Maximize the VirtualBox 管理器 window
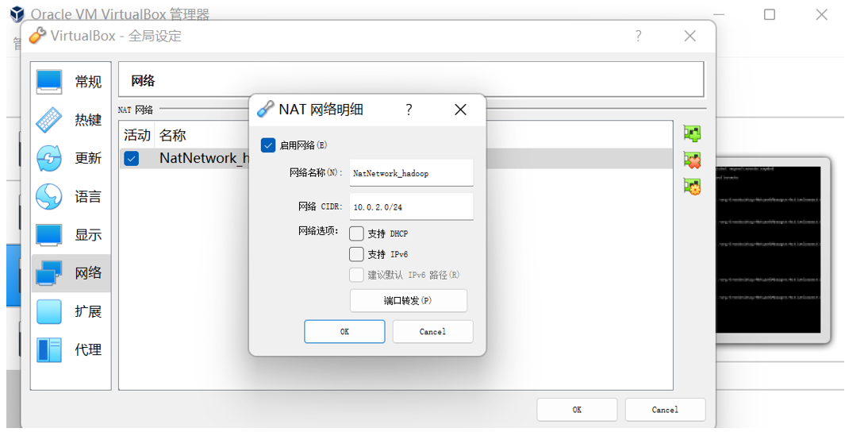The image size is (868, 432). 770,15
